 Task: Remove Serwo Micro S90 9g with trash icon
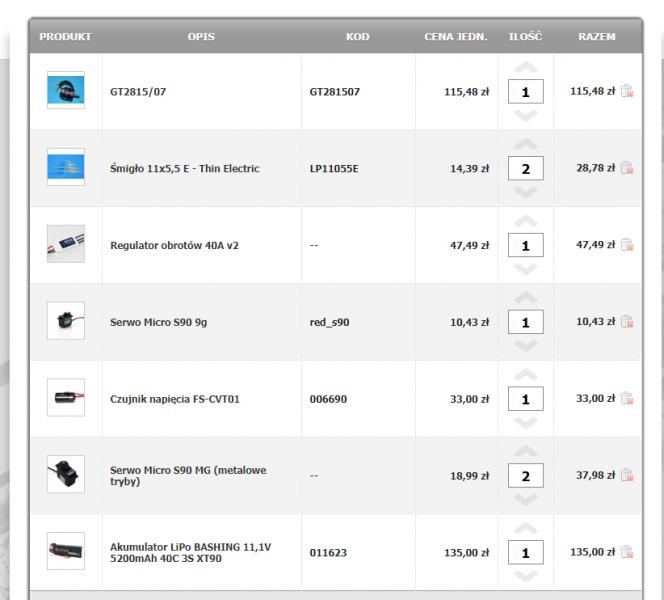tap(627, 322)
